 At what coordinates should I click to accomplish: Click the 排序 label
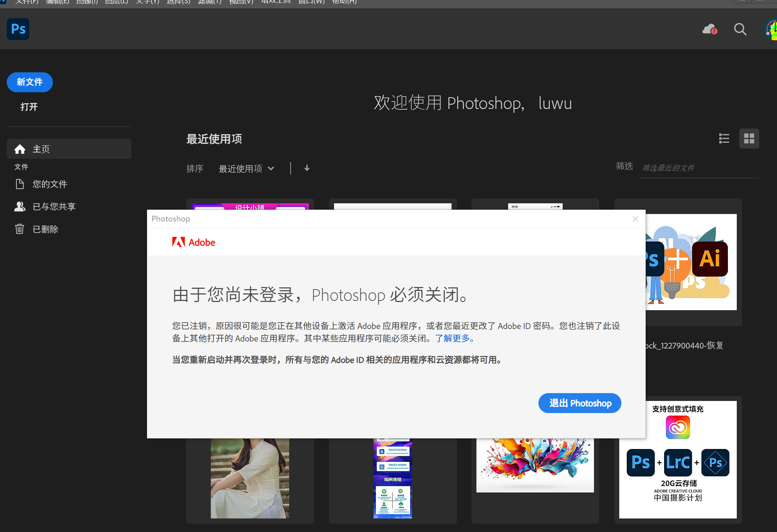click(x=195, y=168)
